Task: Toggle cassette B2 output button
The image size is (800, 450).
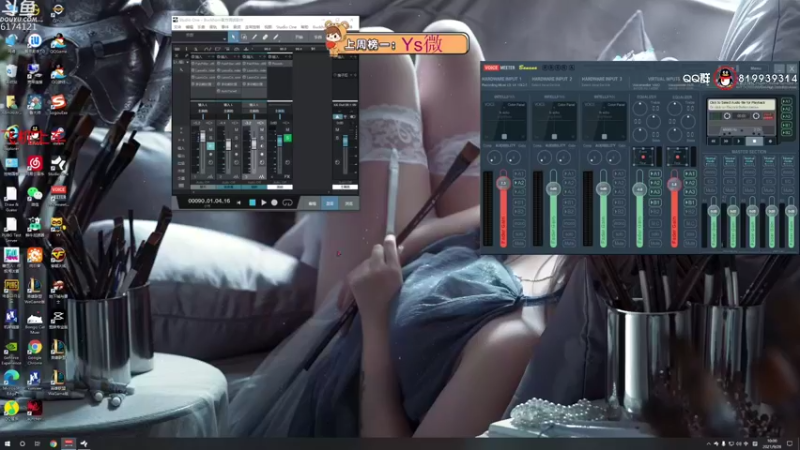Action: (786, 133)
